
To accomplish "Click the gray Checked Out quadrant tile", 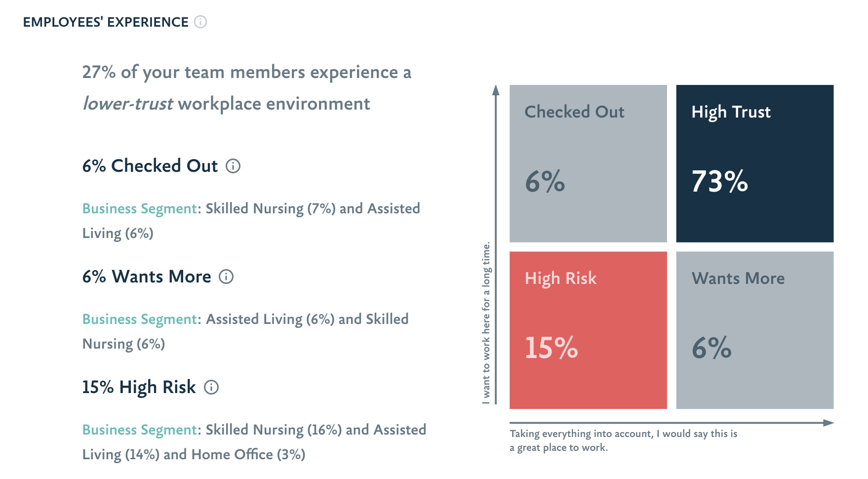I will tap(588, 163).
